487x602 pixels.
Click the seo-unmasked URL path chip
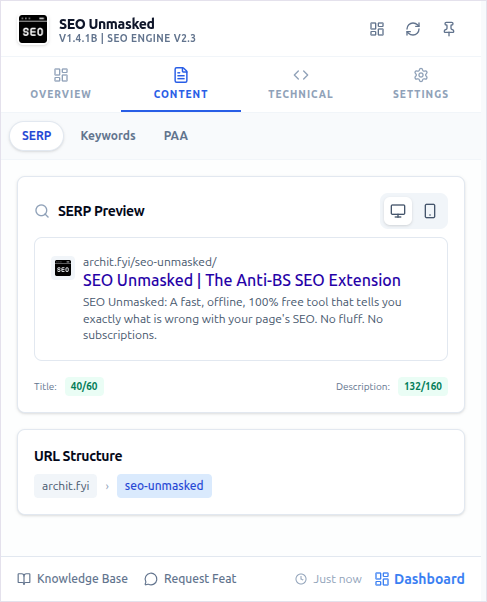click(164, 486)
